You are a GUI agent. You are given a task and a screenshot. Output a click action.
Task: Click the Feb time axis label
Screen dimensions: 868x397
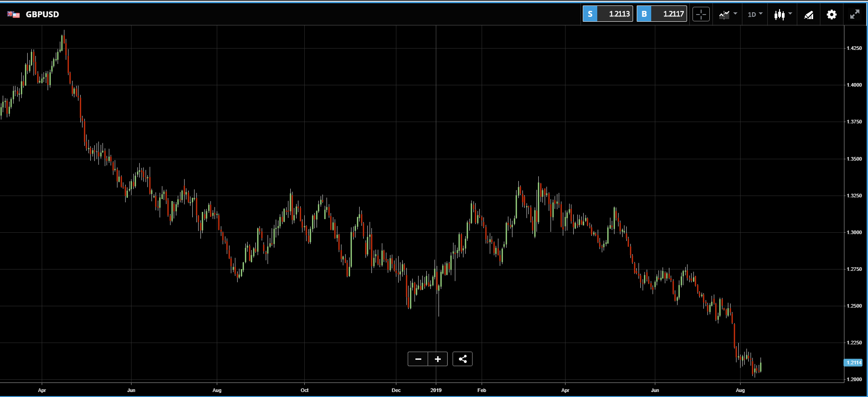click(482, 390)
